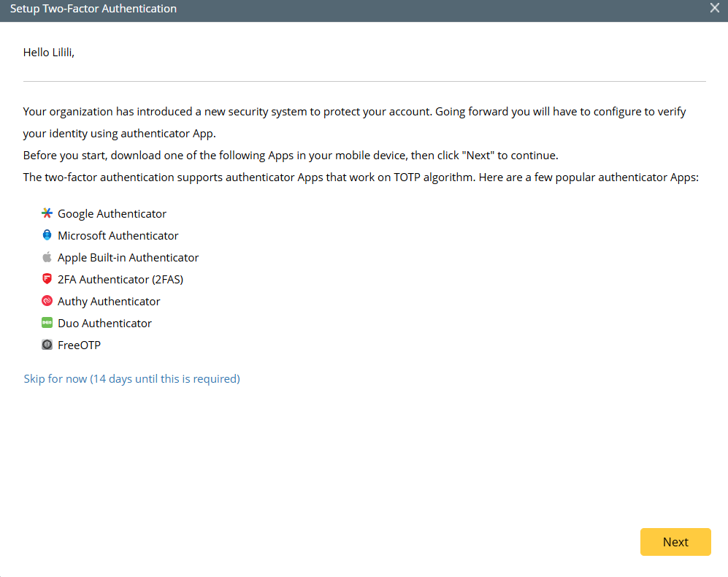Click the 2FA Authenticator (2FAS) label

point(120,280)
